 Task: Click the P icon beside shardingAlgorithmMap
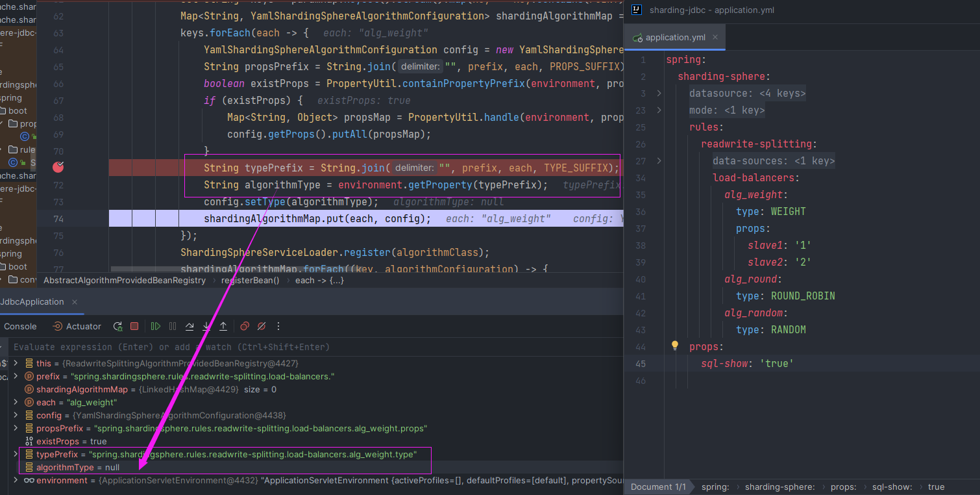pyautogui.click(x=29, y=389)
